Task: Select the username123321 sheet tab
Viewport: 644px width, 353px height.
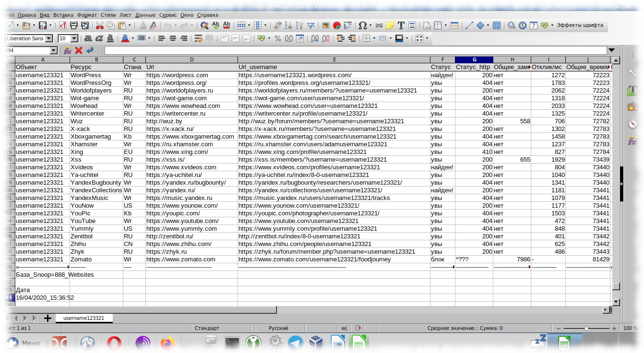Action: pos(84,318)
